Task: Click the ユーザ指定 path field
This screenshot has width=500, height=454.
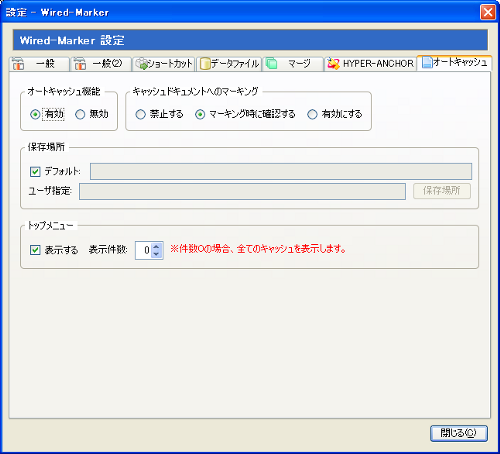Action: (x=242, y=191)
